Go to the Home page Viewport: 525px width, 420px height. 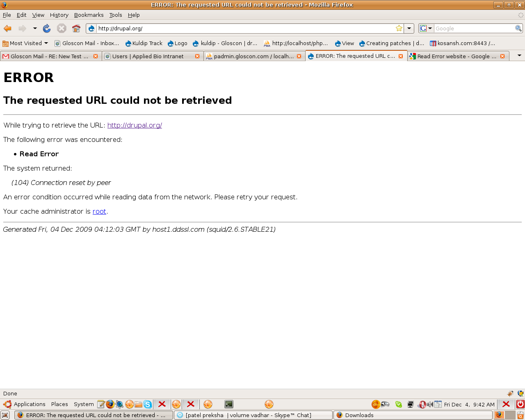[76, 28]
